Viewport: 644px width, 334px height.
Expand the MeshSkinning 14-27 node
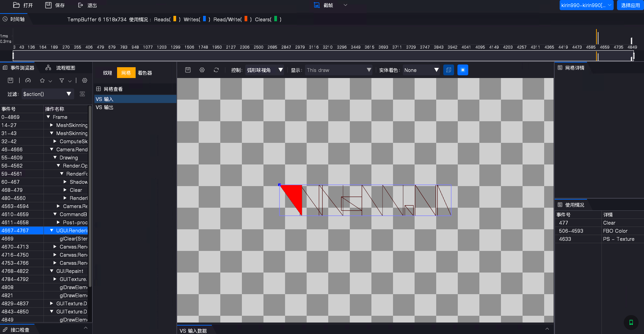tap(52, 125)
